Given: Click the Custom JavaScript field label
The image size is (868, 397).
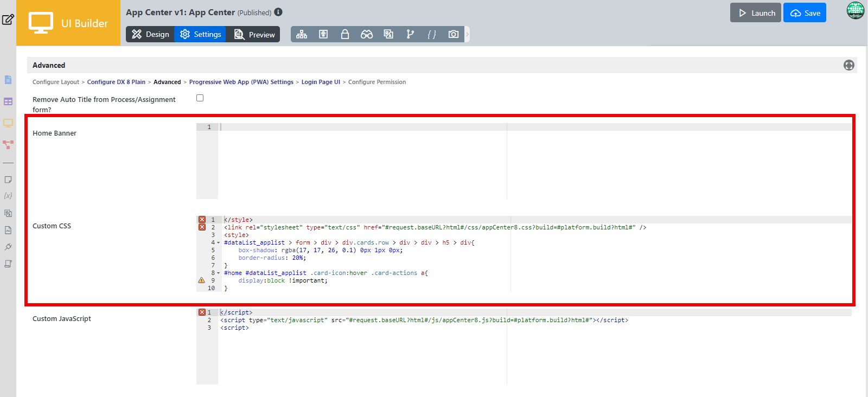Looking at the screenshot, I should point(62,318).
